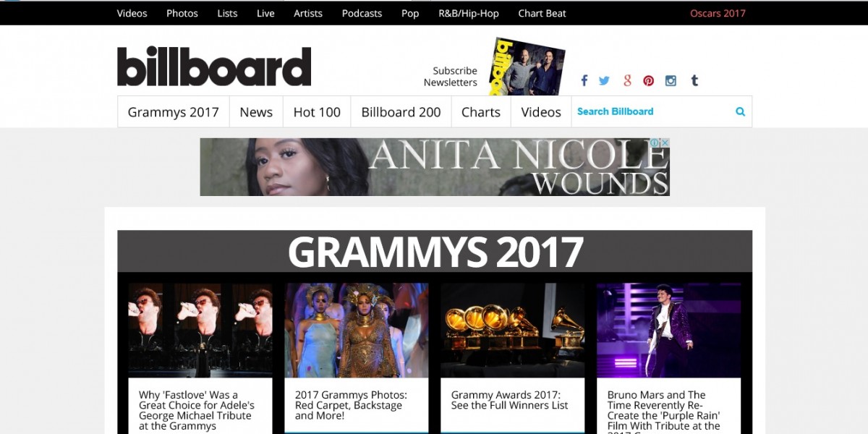Open the Pinterest icon
This screenshot has width=868, height=434.
point(649,80)
